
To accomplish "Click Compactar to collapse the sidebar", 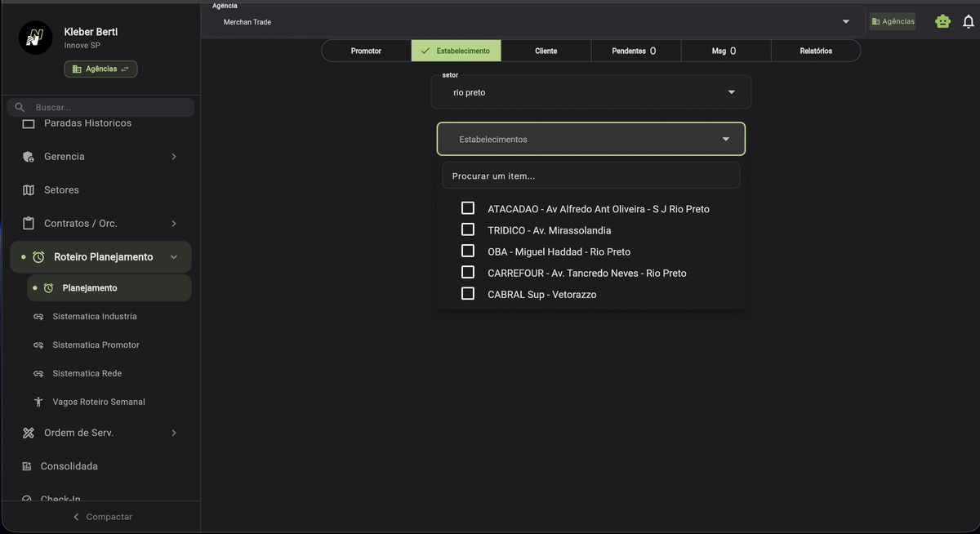I will tap(104, 516).
